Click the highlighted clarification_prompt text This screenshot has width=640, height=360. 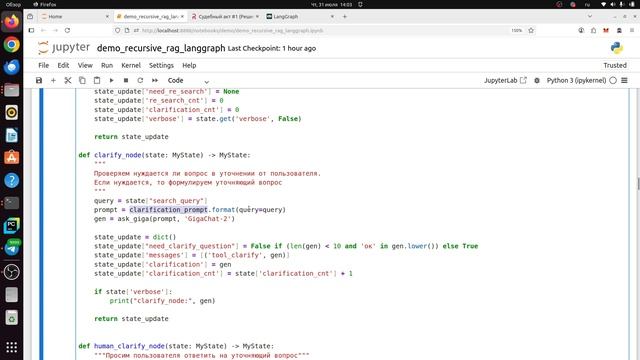coord(168,210)
